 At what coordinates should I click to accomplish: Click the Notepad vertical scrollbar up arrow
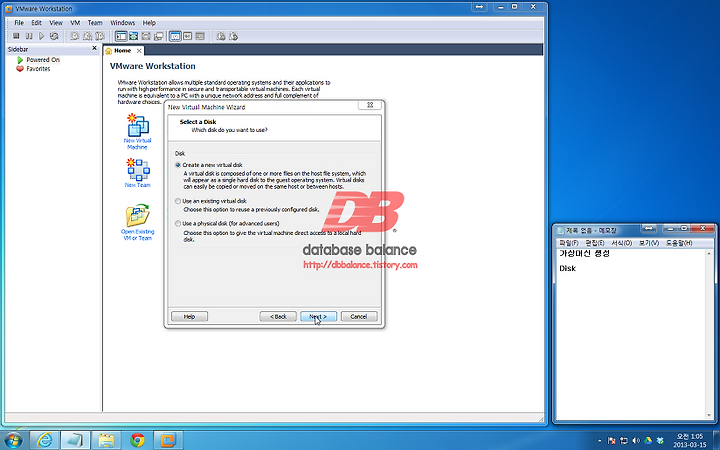(709, 253)
